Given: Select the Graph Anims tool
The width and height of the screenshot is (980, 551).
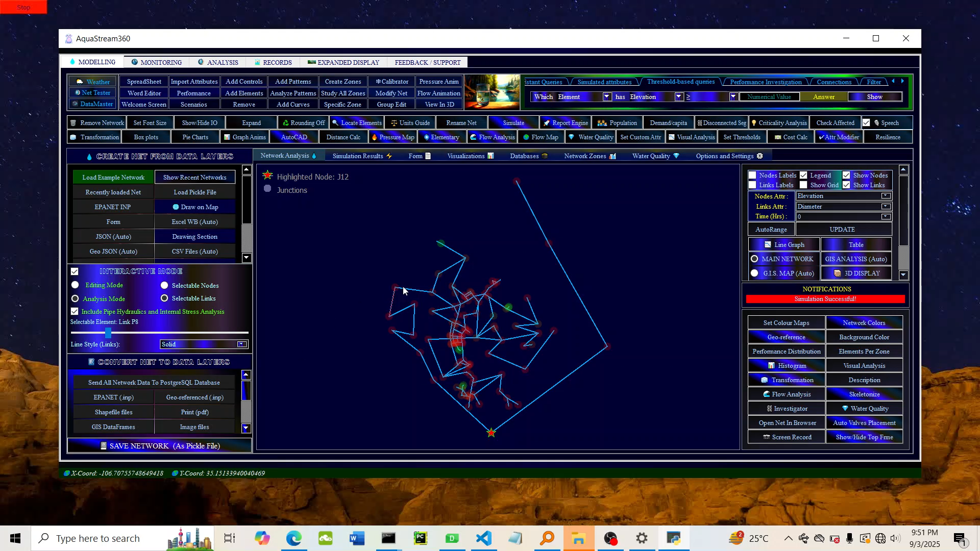Looking at the screenshot, I should pos(244,137).
